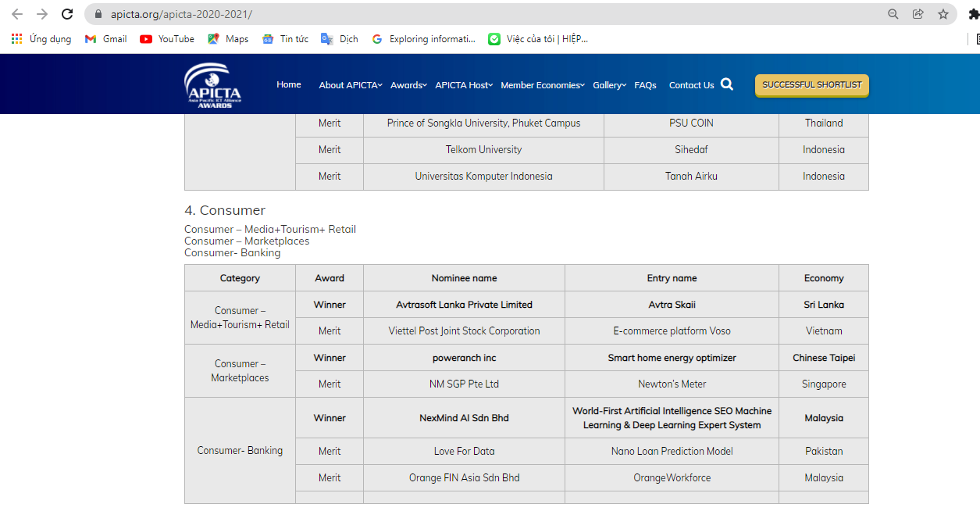The height and width of the screenshot is (511, 980).
Task: Select the 'Vietnam' economy cell
Action: pos(824,331)
